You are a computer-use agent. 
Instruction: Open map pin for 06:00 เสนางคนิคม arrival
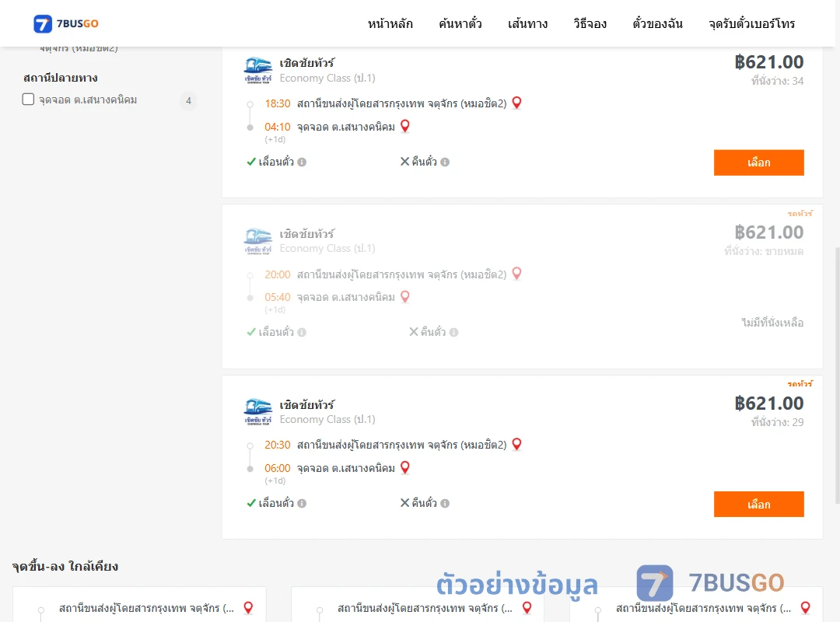405,468
